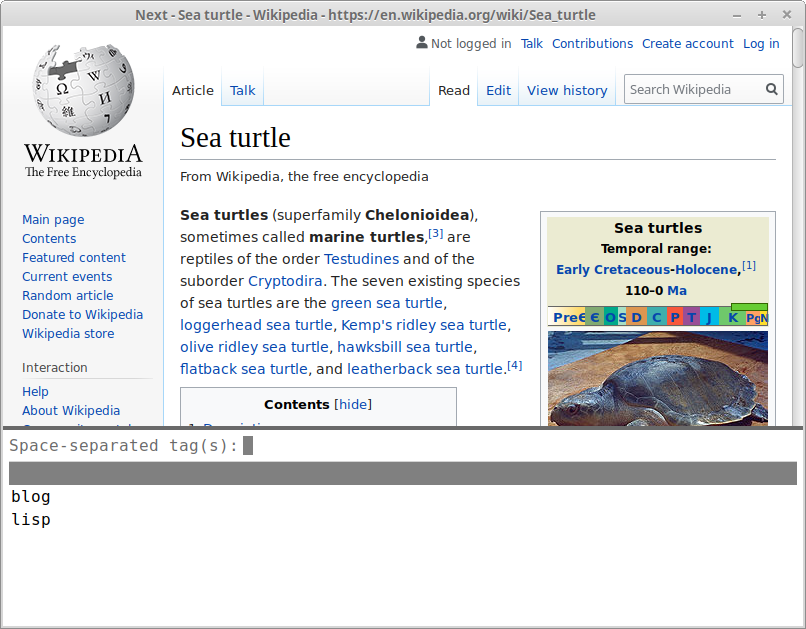Viewport: 806px width, 629px height.
Task: Open the flatback sea turtle link
Action: [244, 369]
